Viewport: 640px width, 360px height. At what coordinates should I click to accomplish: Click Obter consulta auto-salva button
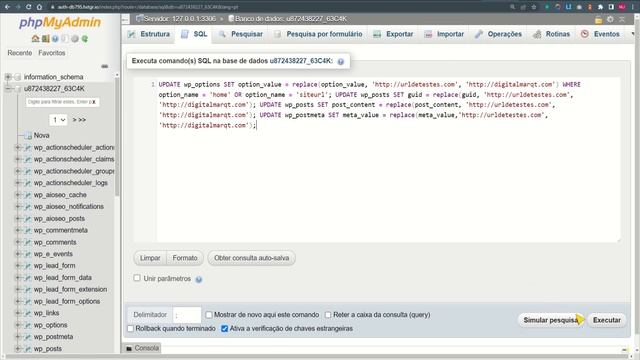pyautogui.click(x=251, y=258)
